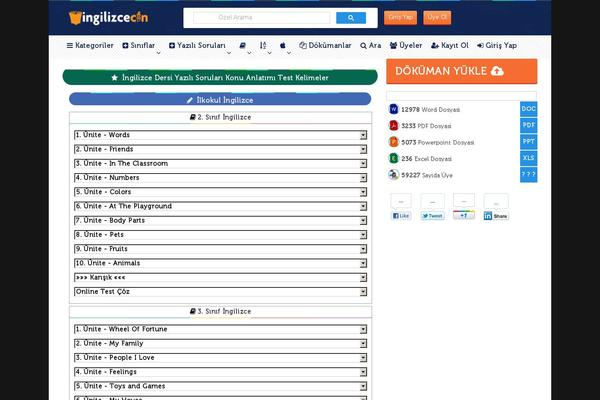Screen dimensions: 600x400
Task: Expand the 1. Ünite - Wheel Of Fortune dropdown
Action: [220, 329]
